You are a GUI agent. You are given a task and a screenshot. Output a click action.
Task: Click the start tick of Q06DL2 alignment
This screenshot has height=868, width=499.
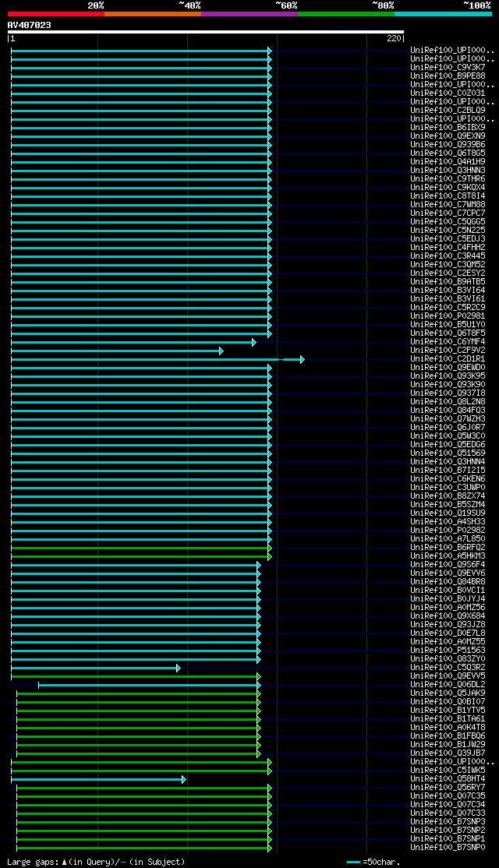click(38, 686)
